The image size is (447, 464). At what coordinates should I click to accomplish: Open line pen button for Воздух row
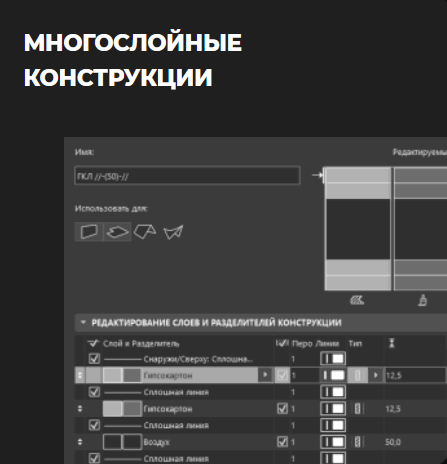point(333,442)
